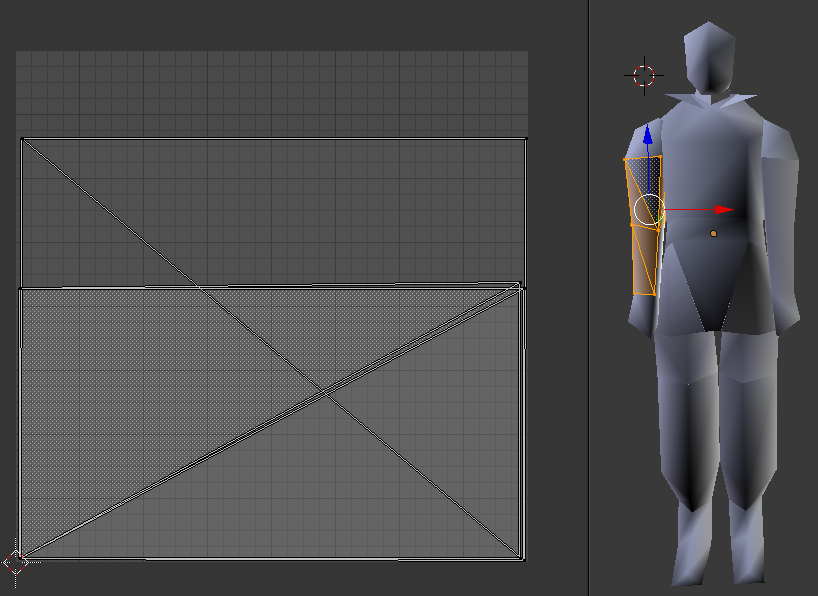Click the bottom-right UV vertex of the lower rectangle

[522, 559]
